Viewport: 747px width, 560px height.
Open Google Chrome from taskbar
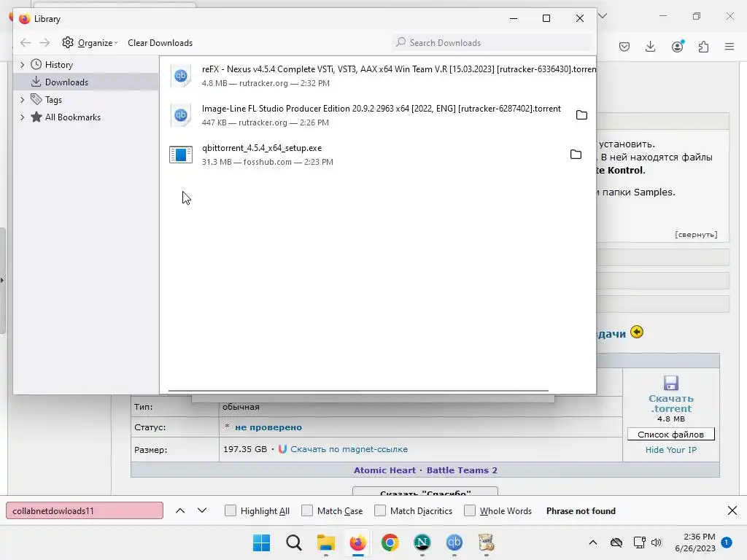tap(390, 542)
